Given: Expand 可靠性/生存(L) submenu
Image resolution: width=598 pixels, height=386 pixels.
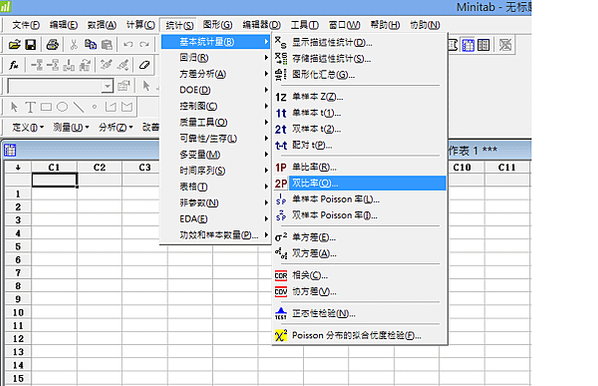Looking at the screenshot, I should tap(215, 138).
